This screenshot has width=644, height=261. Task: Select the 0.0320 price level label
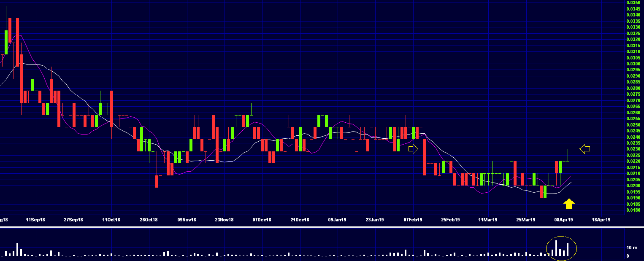click(x=634, y=39)
